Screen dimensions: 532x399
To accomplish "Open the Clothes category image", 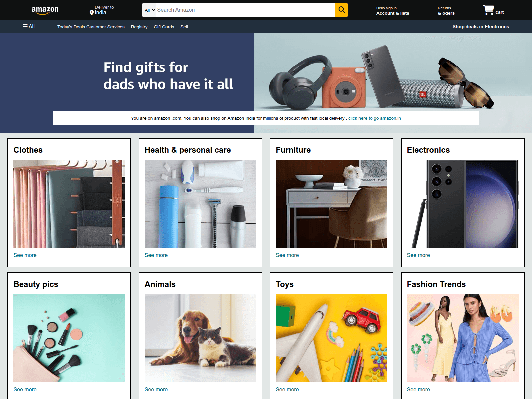I will 69,204.
